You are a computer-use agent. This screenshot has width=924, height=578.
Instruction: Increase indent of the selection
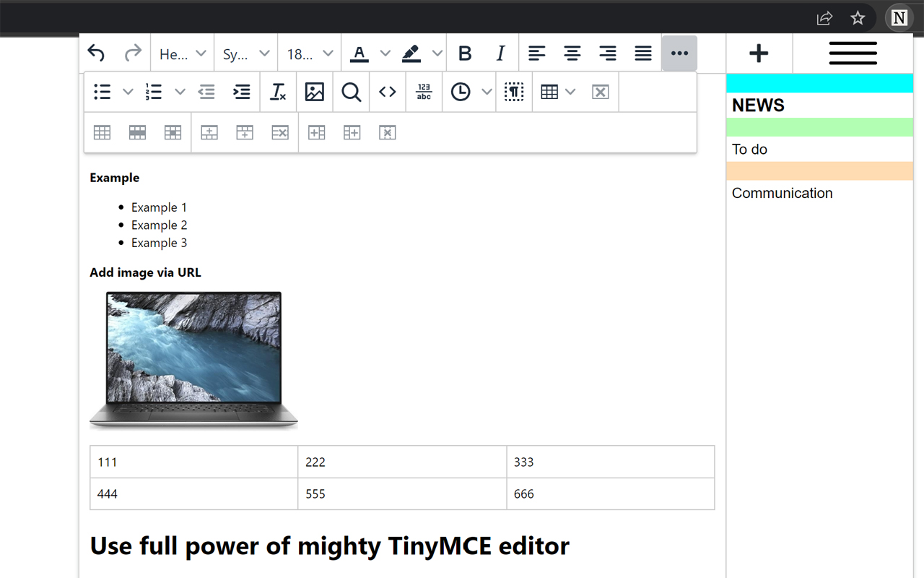tap(242, 92)
